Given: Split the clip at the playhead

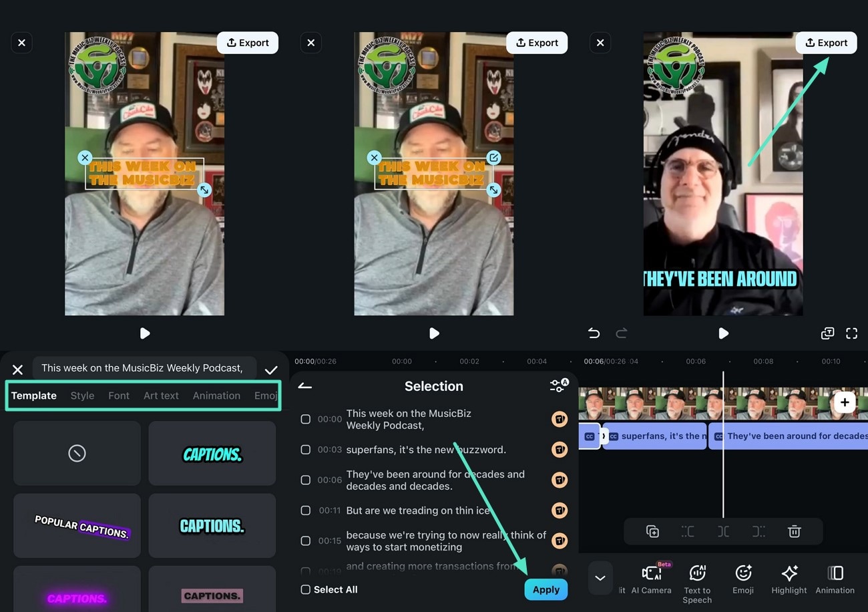Looking at the screenshot, I should point(723,532).
